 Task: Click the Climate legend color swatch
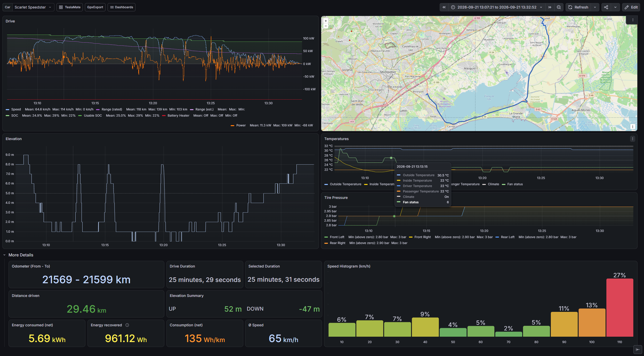coord(484,184)
